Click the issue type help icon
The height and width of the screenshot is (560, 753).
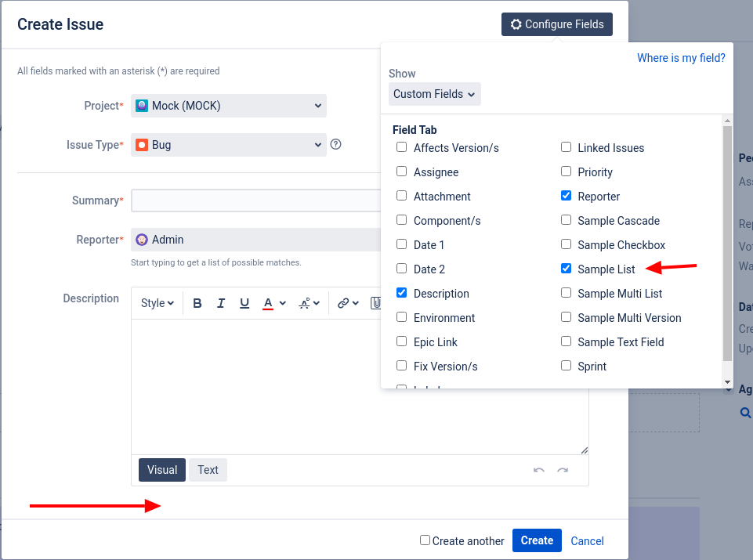tap(335, 144)
